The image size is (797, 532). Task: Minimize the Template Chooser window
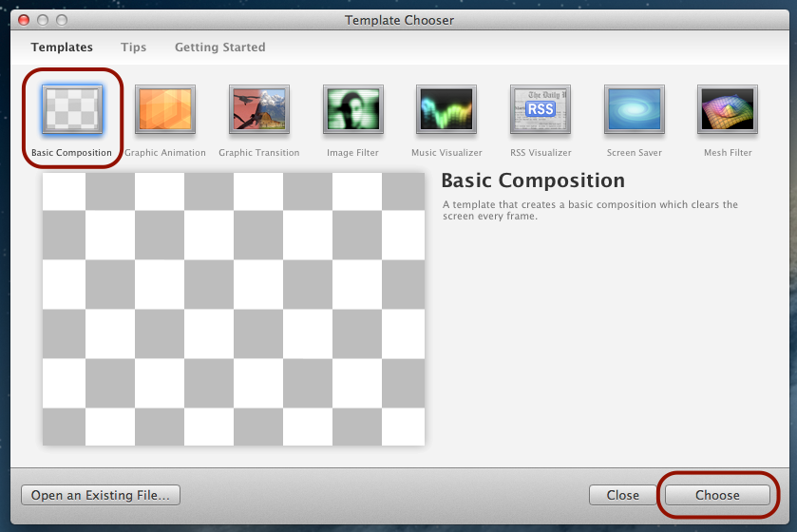[43, 20]
